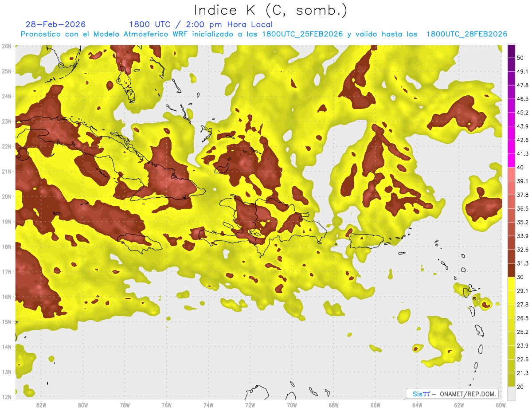Screen dimensions: 532x411
Task: Click the "70W" longitude label
Action: 292,405
